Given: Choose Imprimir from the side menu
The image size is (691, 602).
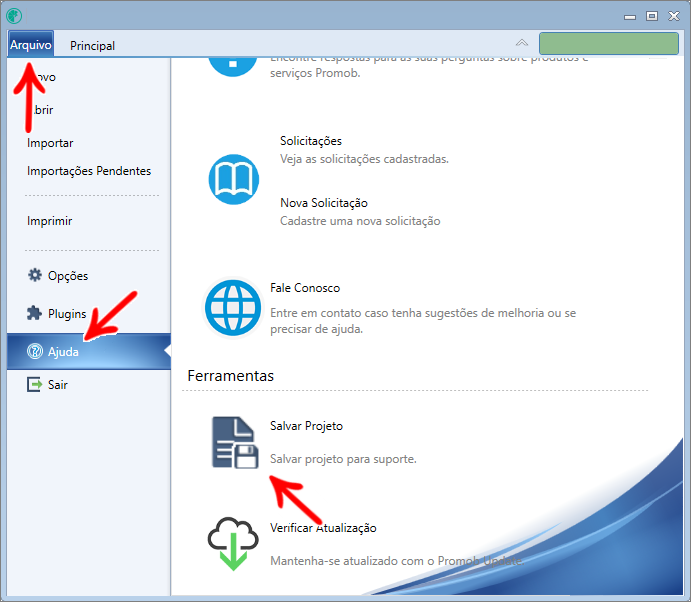Looking at the screenshot, I should point(49,221).
